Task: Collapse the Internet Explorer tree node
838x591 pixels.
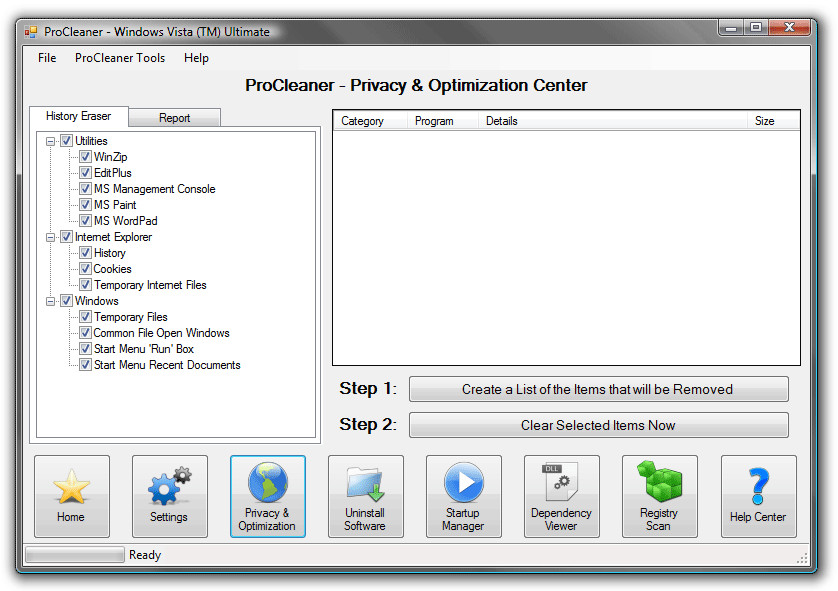Action: 50,238
